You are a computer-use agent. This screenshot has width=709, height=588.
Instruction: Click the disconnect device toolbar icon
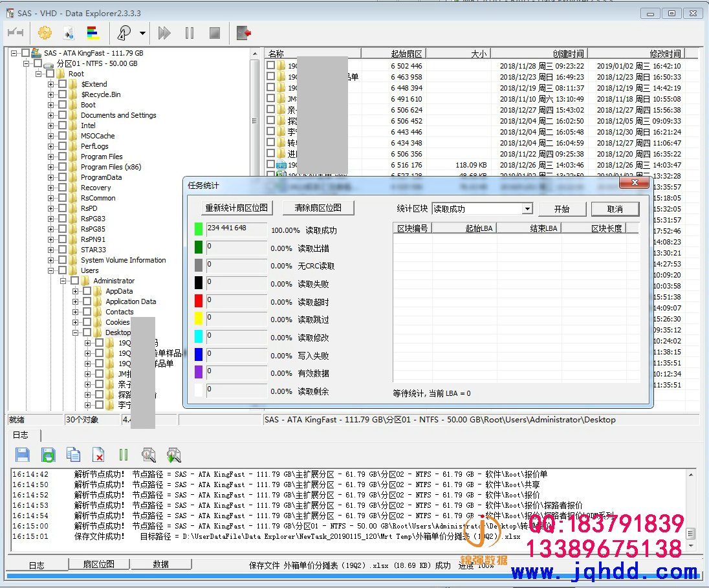[x=16, y=32]
